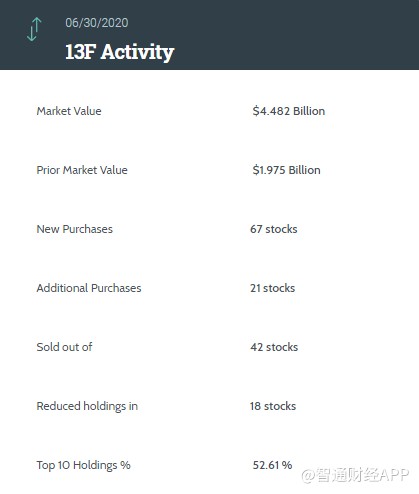This screenshot has width=419, height=494.
Task: Click the $4.482 Billion value
Action: click(289, 111)
